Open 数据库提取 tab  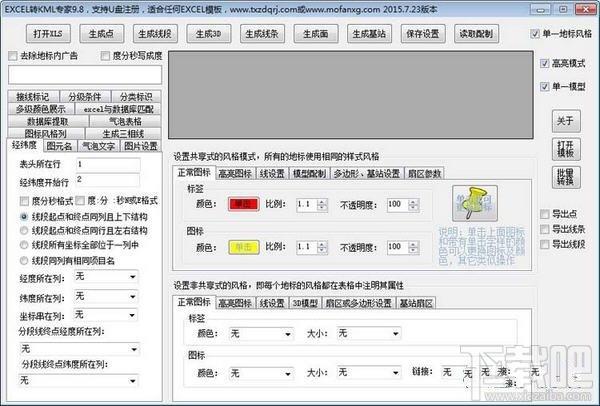coord(48,121)
